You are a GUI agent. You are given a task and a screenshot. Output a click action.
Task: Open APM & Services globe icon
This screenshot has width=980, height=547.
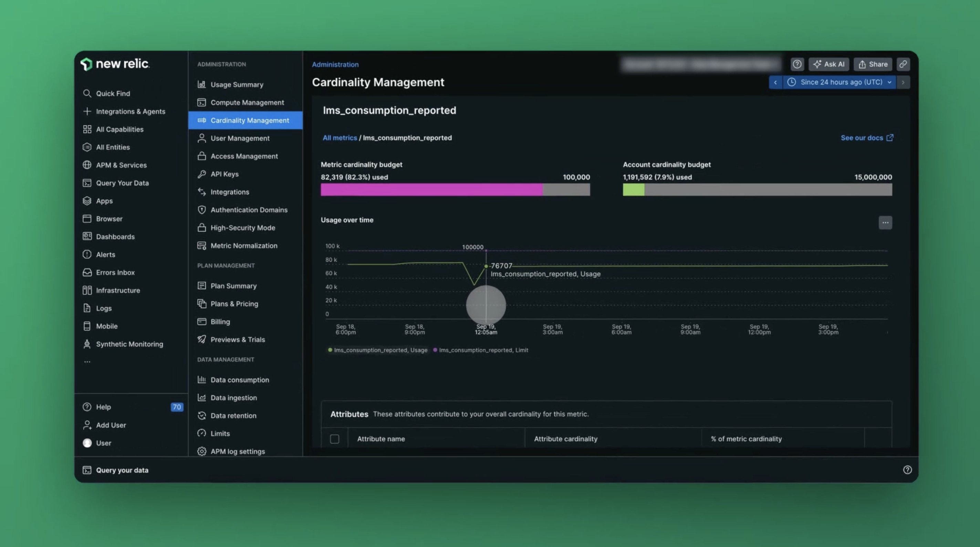coord(87,165)
